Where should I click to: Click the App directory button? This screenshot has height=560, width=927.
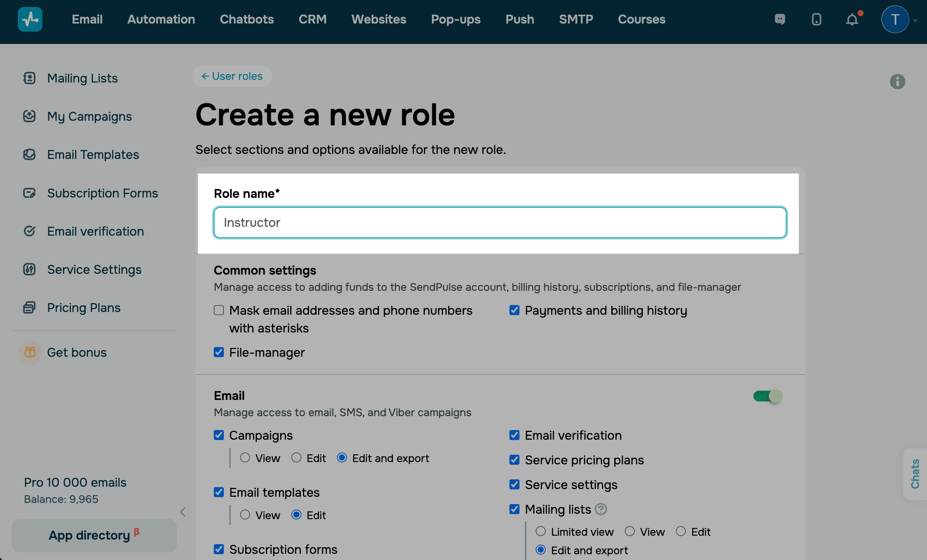tap(94, 535)
